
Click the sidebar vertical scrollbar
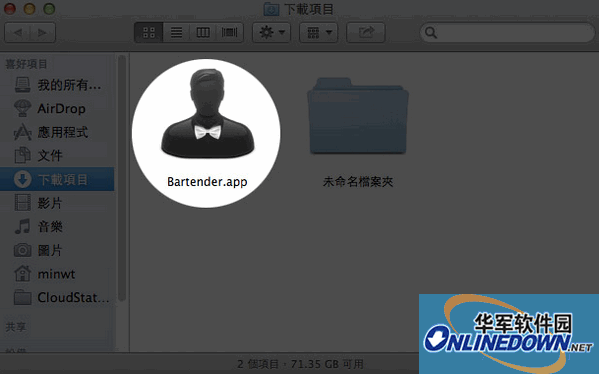[122, 178]
